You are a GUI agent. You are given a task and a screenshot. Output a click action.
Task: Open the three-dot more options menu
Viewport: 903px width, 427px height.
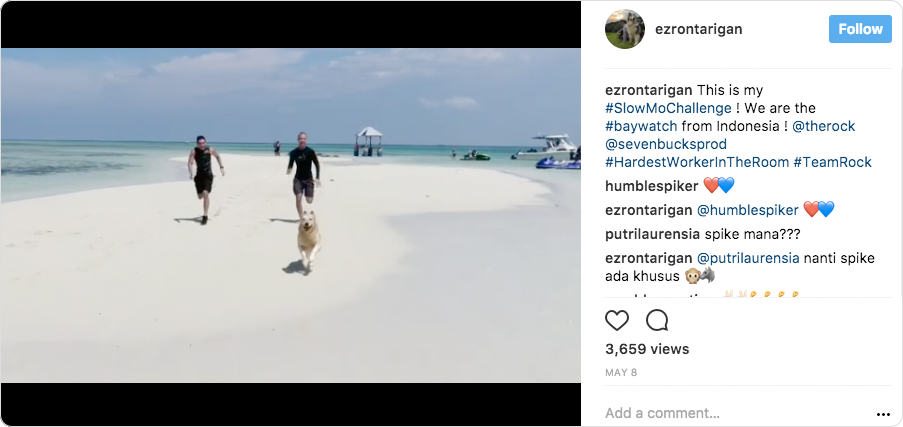883,413
